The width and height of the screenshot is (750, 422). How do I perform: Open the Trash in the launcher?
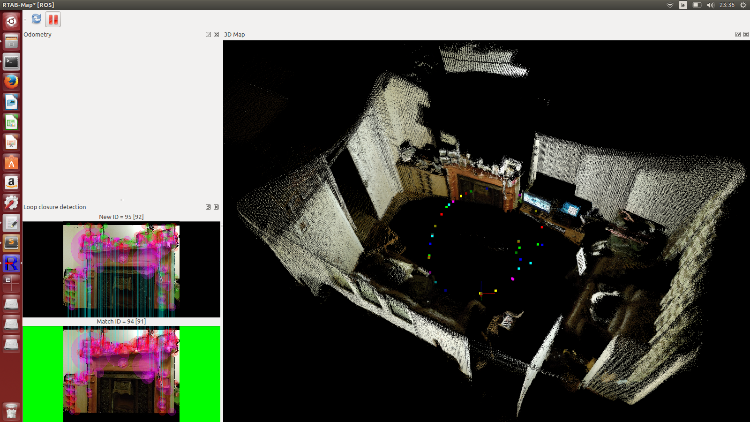[x=11, y=409]
